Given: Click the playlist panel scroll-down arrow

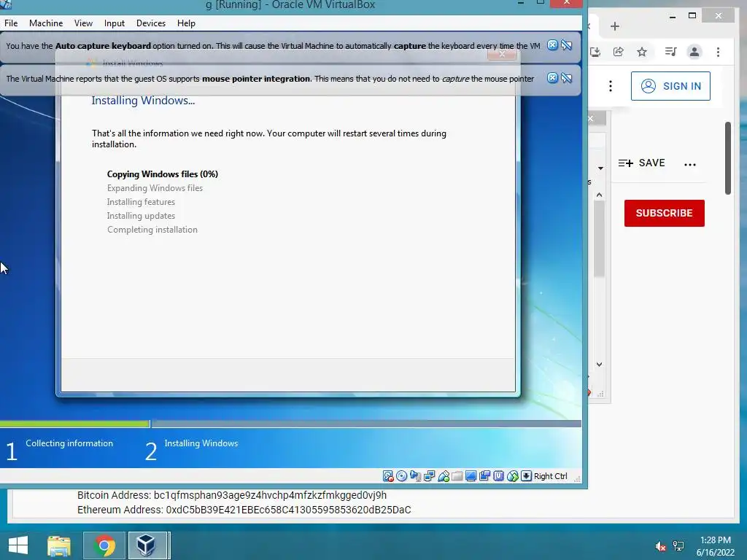Looking at the screenshot, I should pyautogui.click(x=600, y=365).
